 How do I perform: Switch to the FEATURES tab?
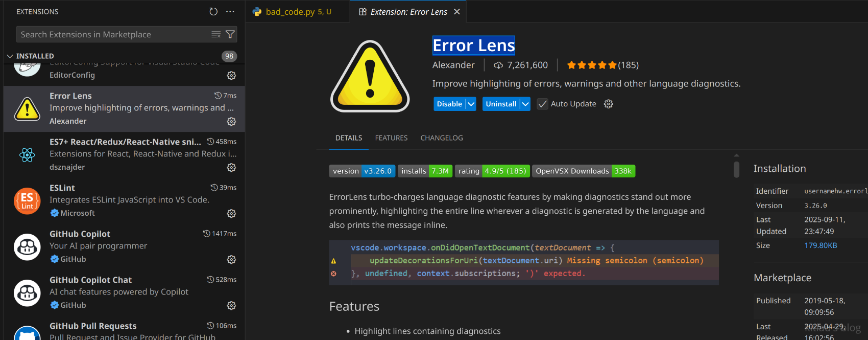pos(391,138)
